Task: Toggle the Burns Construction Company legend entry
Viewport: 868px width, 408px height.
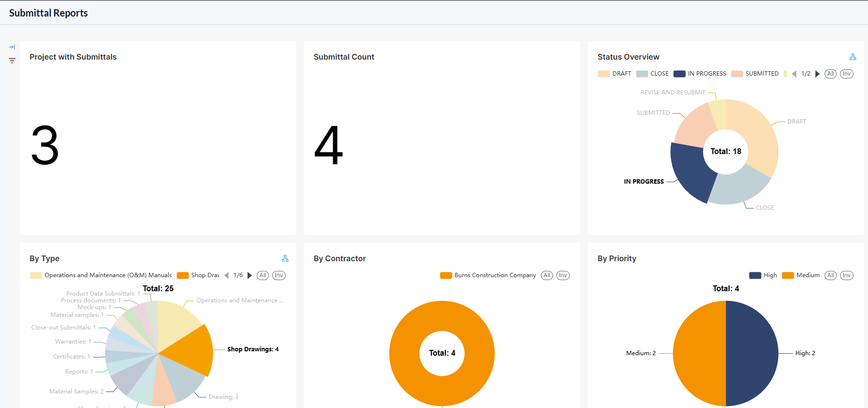Action: (x=488, y=275)
